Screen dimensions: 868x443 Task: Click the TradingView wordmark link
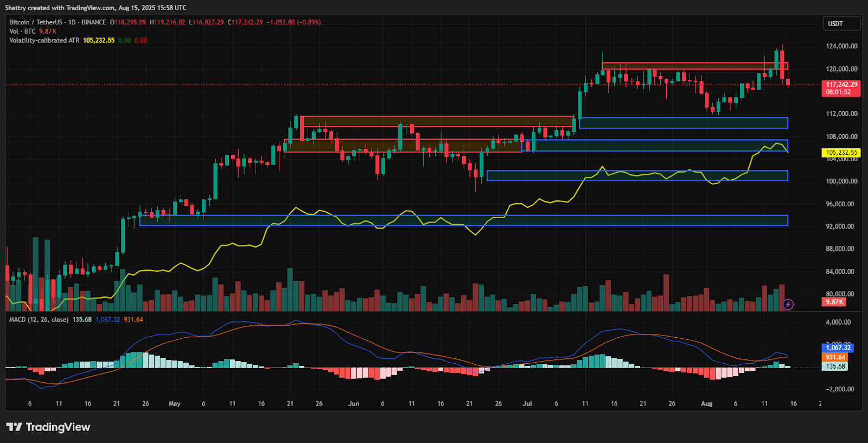pyautogui.click(x=58, y=427)
